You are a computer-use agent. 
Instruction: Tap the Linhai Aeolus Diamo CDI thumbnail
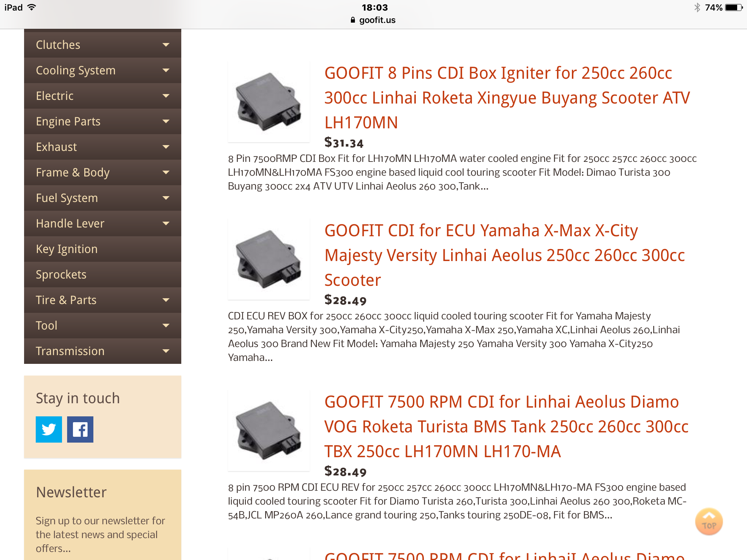[x=269, y=431]
